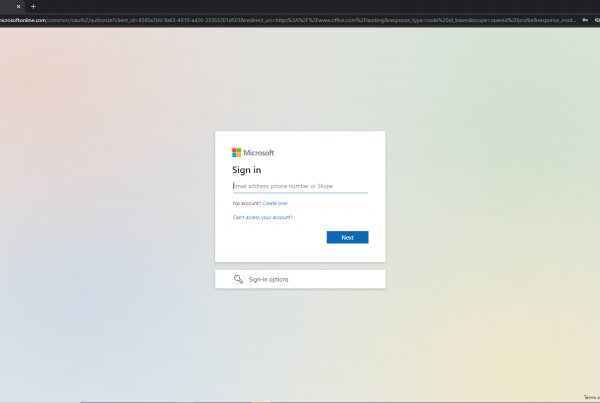Click the No account? text
Image resolution: width=600 pixels, height=403 pixels.
[246, 203]
